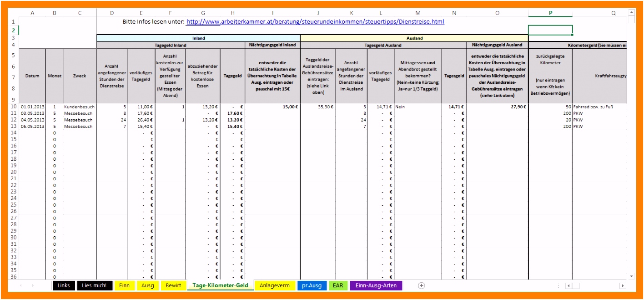Click the Inland header cell
Screen dimensions: 644x300
198,38
